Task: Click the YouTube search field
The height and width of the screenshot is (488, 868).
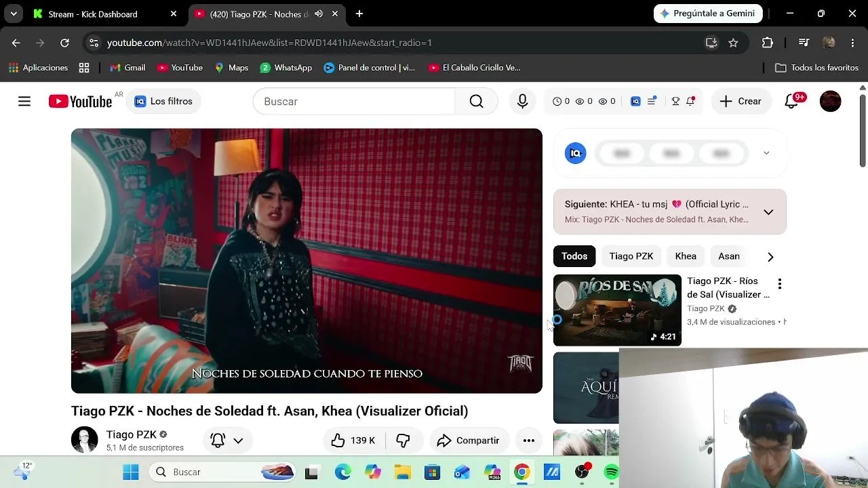Action: point(354,102)
